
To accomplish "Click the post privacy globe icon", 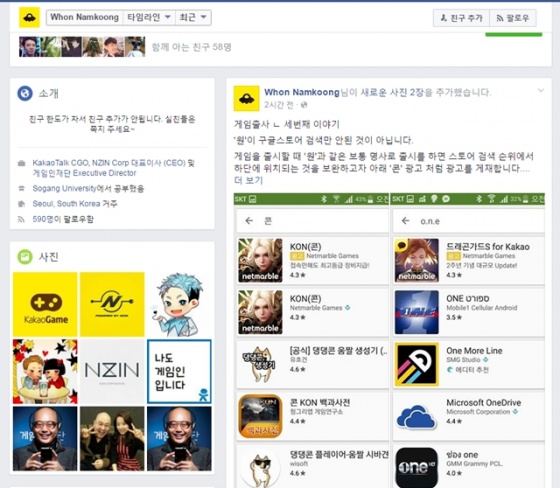I will point(304,105).
